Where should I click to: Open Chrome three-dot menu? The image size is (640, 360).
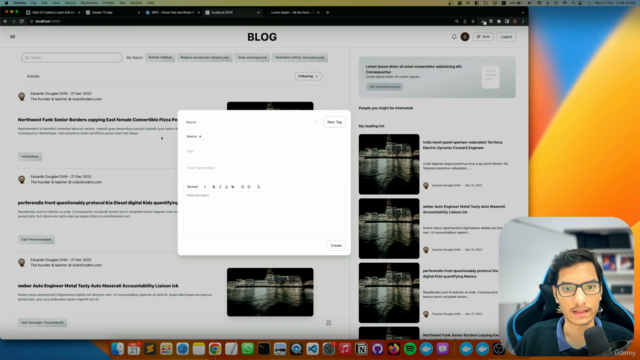tap(523, 21)
